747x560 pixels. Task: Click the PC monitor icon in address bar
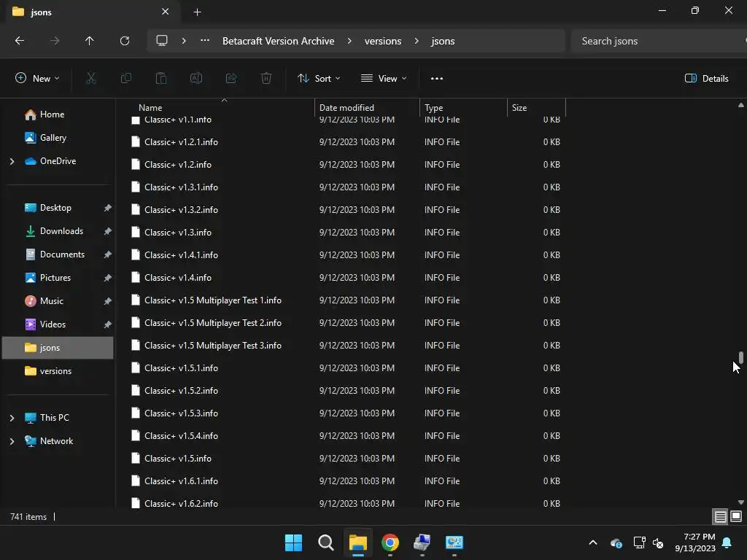(x=162, y=41)
